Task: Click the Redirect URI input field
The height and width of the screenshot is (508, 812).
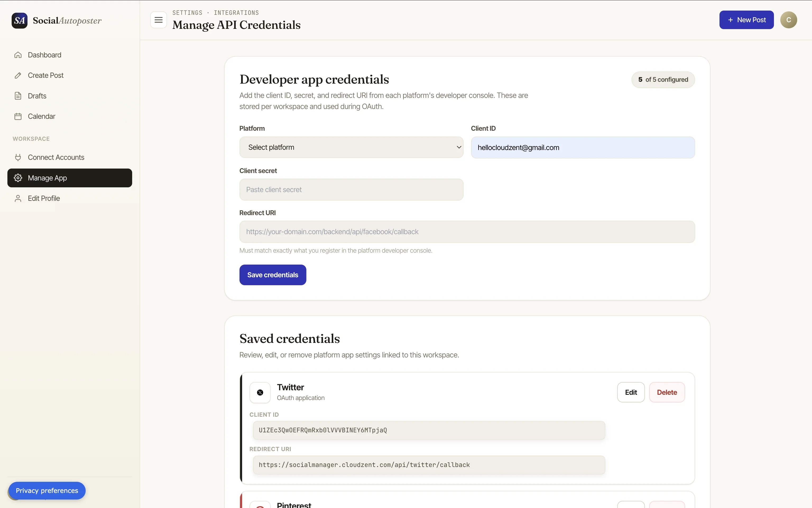Action: coord(467,232)
